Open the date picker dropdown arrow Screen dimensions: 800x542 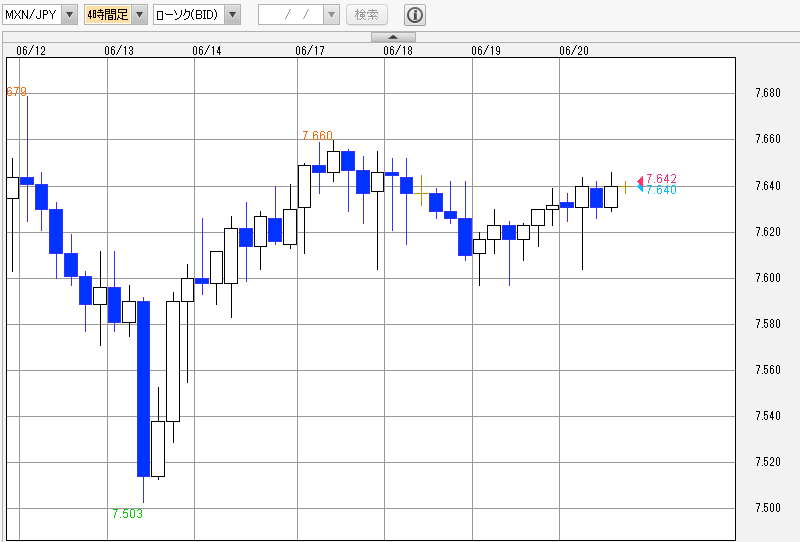[331, 15]
